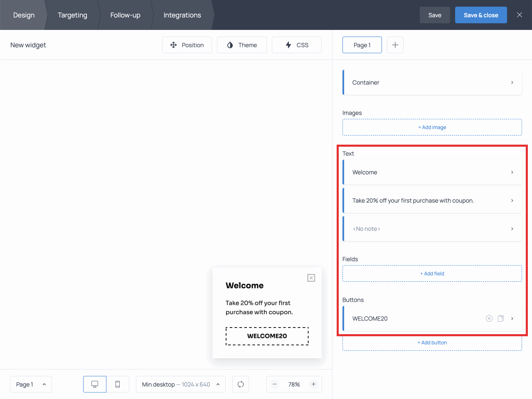
Task: Zoom in using the plus icon
Action: [x=314, y=384]
